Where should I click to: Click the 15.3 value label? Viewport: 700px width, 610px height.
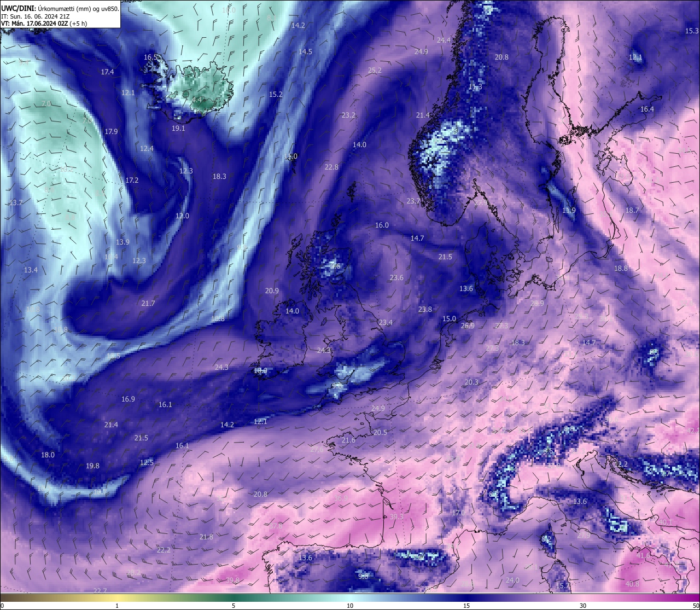tap(692, 31)
